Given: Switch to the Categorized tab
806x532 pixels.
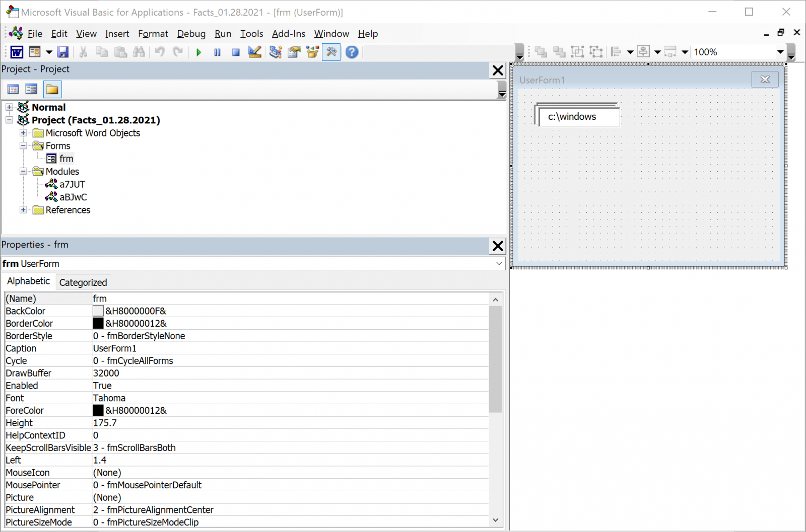Looking at the screenshot, I should coord(83,282).
